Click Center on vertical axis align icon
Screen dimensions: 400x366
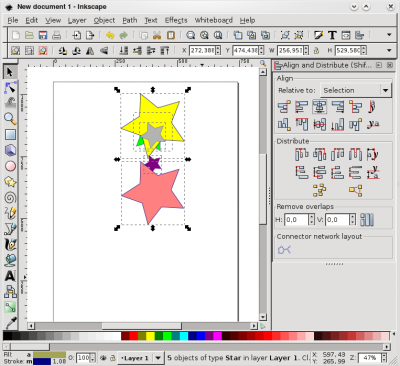point(319,107)
